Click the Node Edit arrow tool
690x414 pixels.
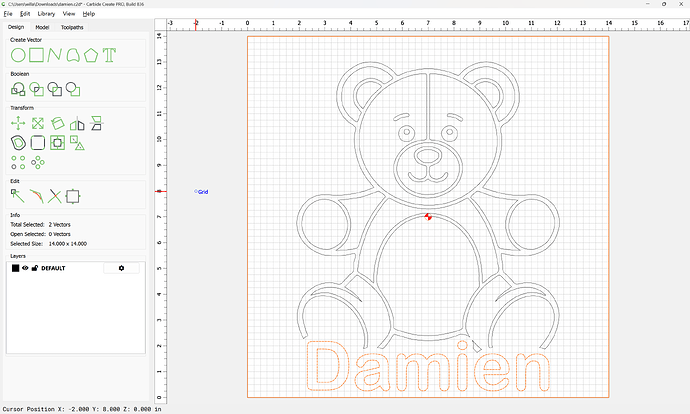(18, 195)
